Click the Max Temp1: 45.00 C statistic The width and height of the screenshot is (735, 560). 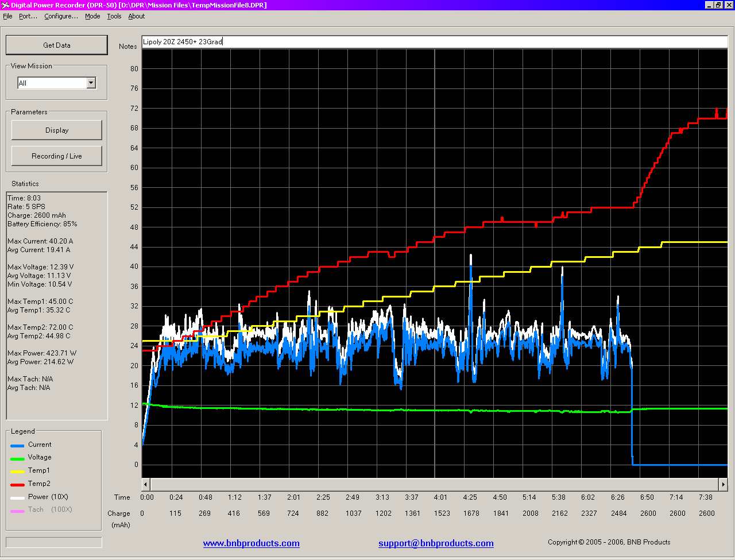coord(40,302)
